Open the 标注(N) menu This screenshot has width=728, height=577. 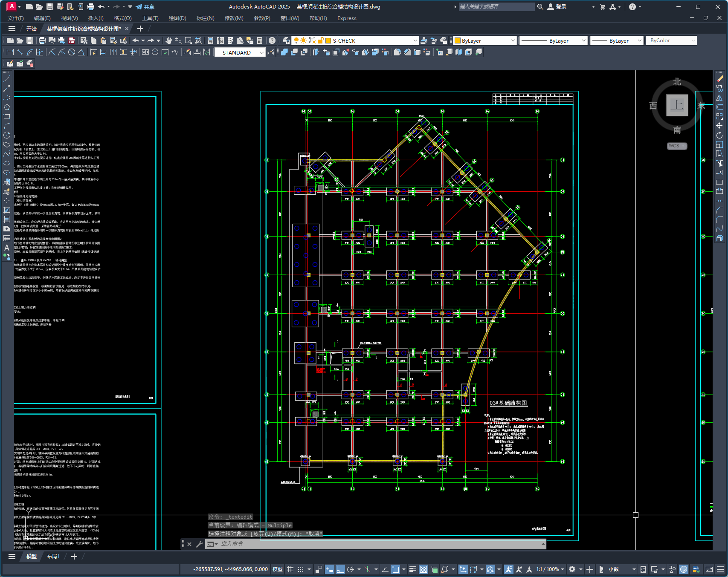tap(205, 18)
